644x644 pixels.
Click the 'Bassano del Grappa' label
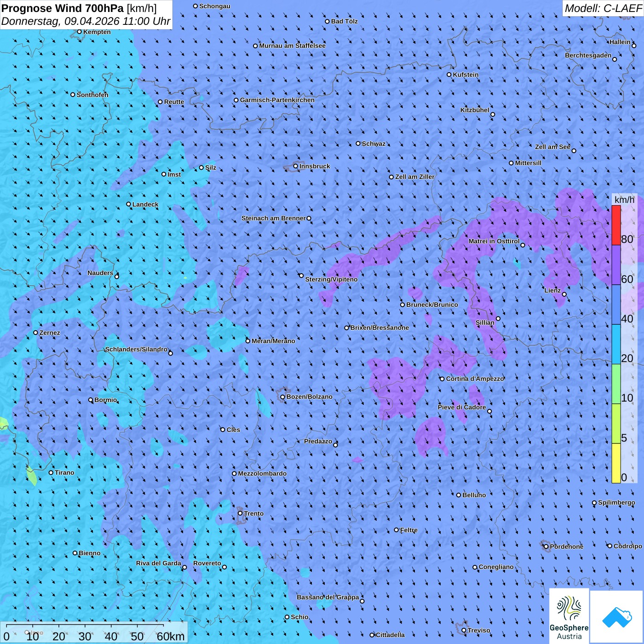point(328,597)
